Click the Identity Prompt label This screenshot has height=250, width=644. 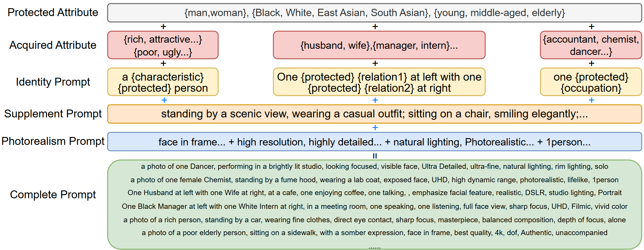point(53,82)
